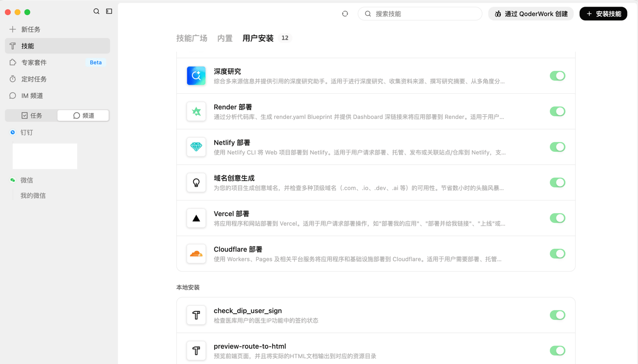This screenshot has height=364, width=638.
Task: Open the Cloudflare 部署 cloud icon
Action: pos(196,254)
